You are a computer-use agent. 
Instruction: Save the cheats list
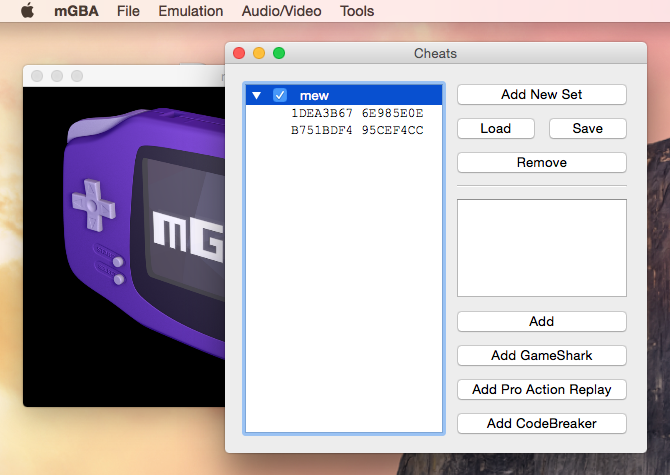pyautogui.click(x=588, y=129)
